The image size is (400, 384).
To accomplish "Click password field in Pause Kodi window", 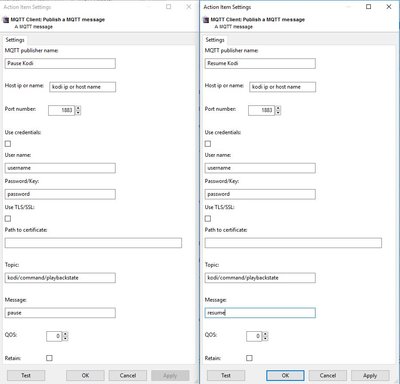I will tap(60, 194).
